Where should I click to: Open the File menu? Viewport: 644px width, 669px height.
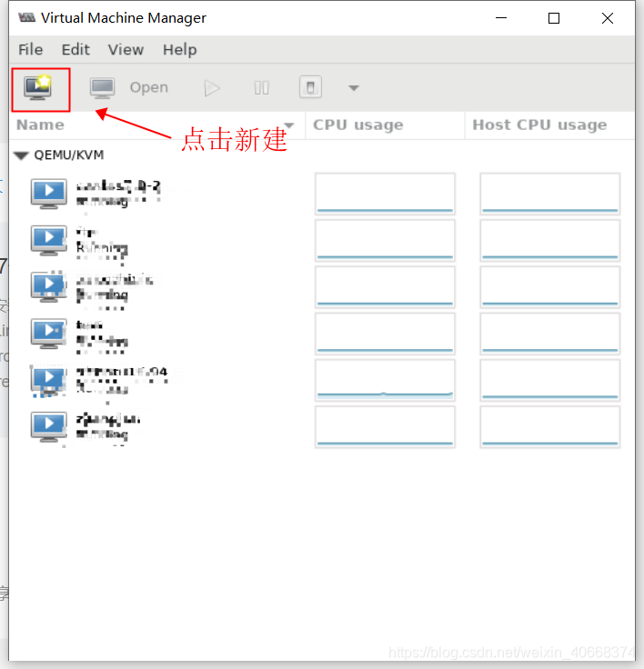click(31, 49)
